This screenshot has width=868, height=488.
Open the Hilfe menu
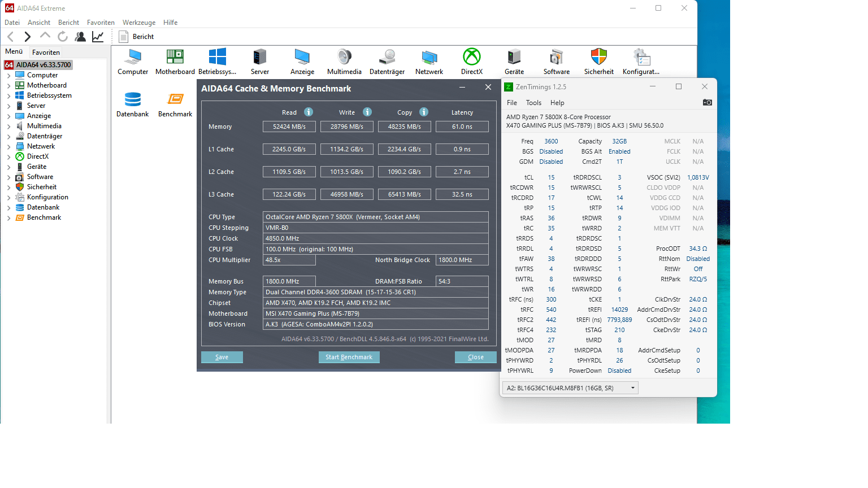(x=170, y=23)
